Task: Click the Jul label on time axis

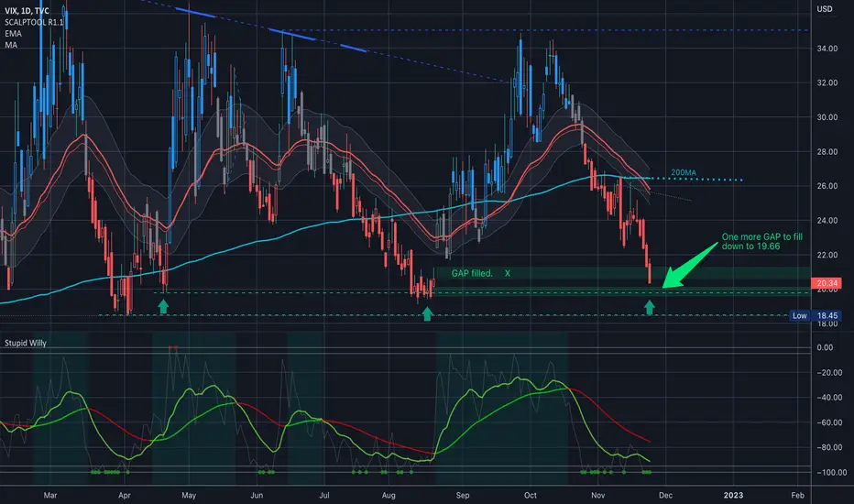Action: 324,495
